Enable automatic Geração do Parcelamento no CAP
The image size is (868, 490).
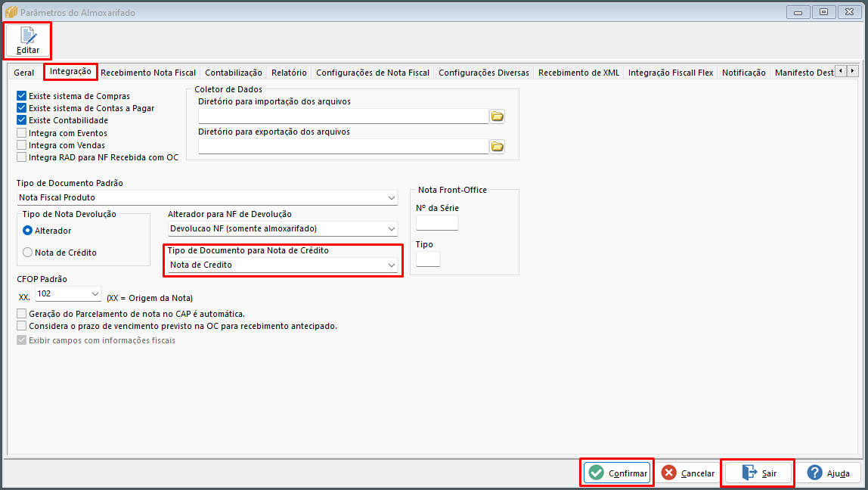tap(22, 314)
